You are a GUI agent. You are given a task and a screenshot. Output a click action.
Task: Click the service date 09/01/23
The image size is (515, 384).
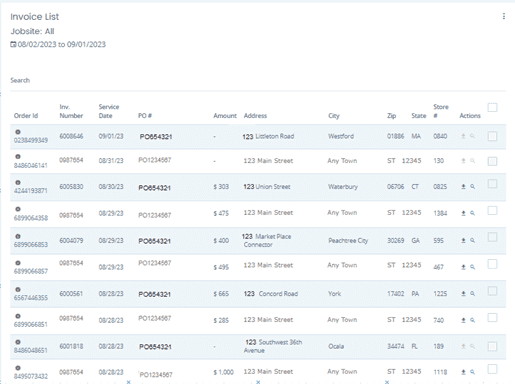111,136
